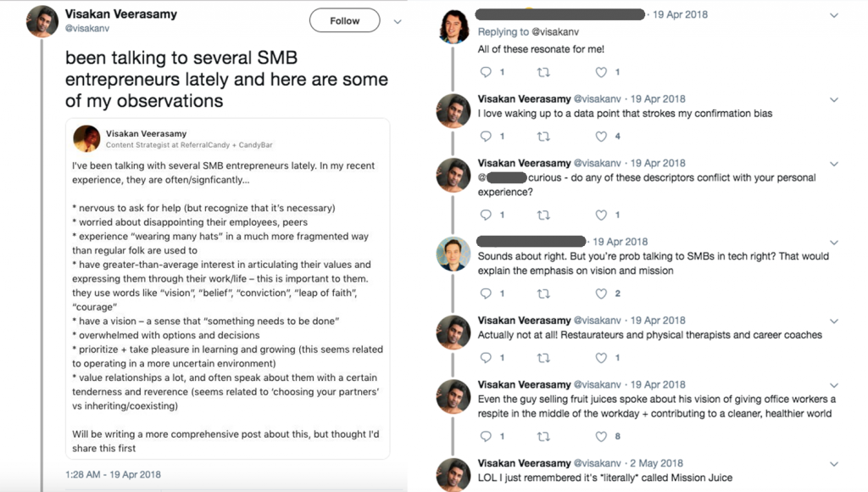Click the Follow button

click(344, 21)
